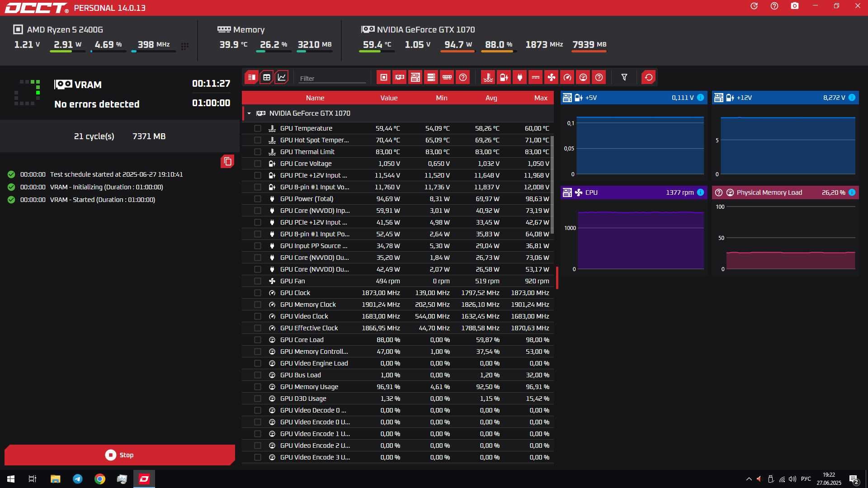
Task: Check the GPU Hot Spot Temperature checkbox
Action: (x=258, y=140)
